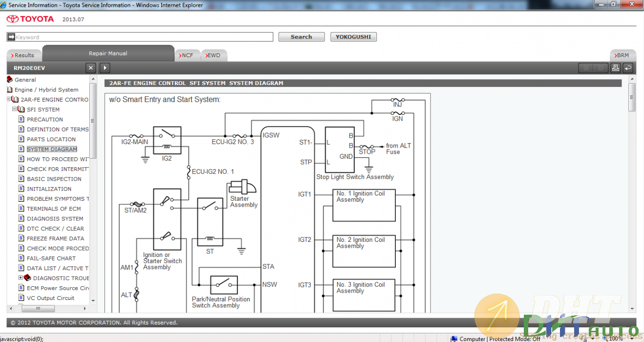Screen dimensions: 644x342
Task: Click the General red book icon
Action: coord(10,79)
